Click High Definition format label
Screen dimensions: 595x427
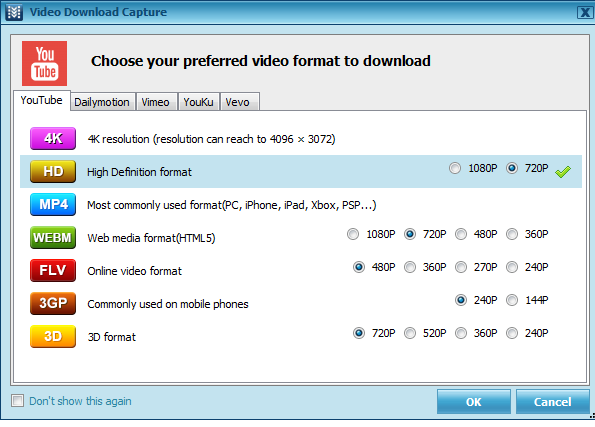coord(139,172)
